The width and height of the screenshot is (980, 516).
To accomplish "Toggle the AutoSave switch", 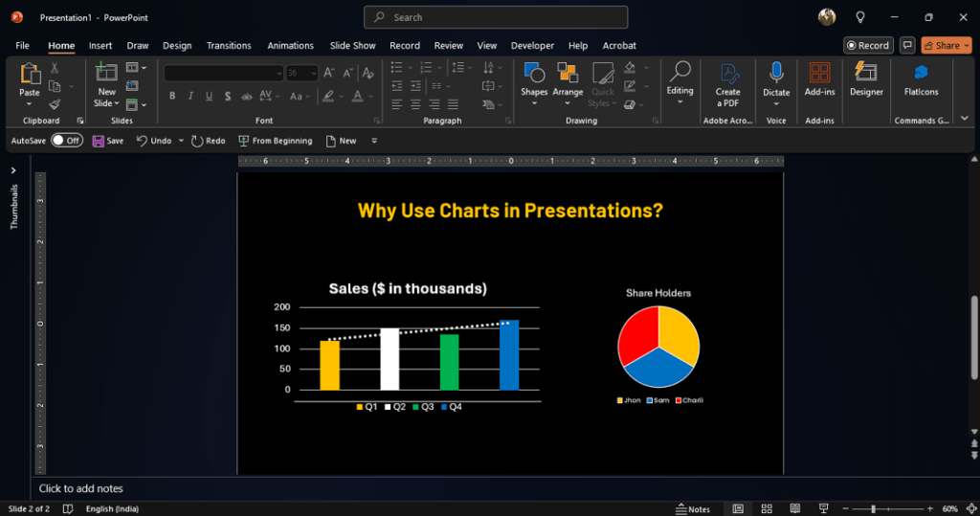I will (66, 141).
